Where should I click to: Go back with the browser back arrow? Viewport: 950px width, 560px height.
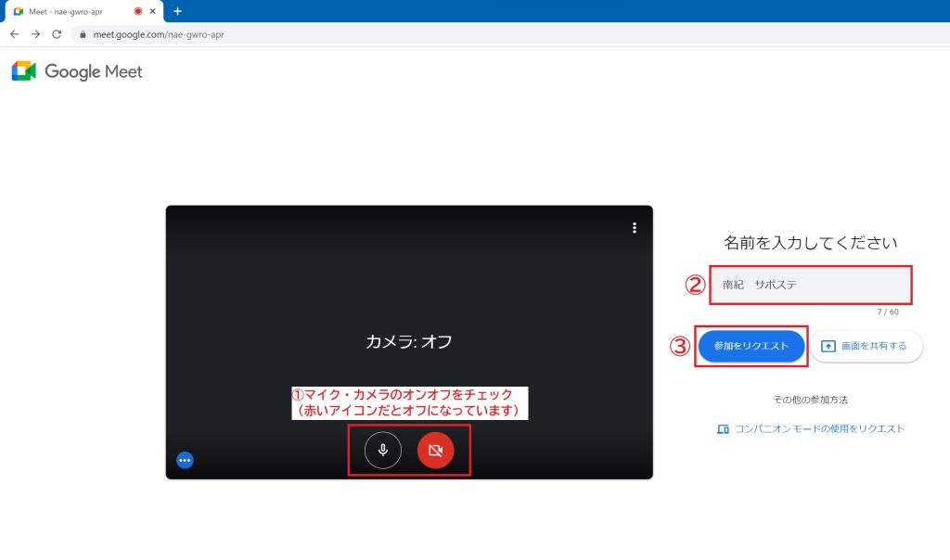[x=15, y=34]
